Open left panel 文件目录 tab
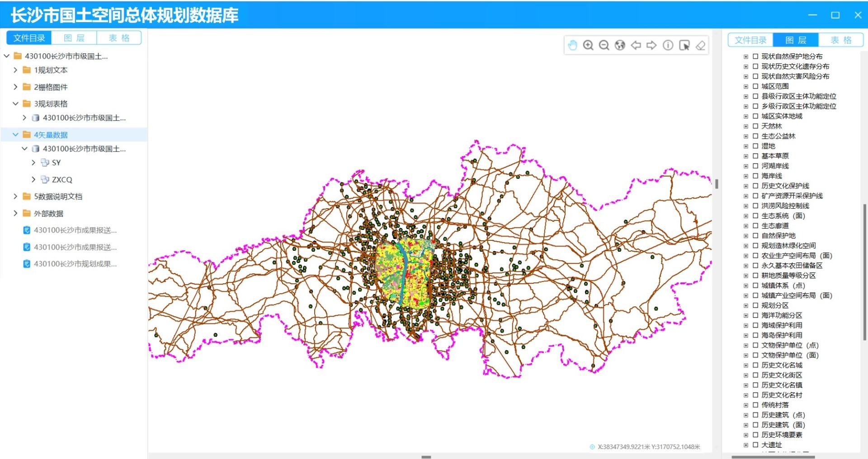The image size is (868, 459). [x=29, y=38]
